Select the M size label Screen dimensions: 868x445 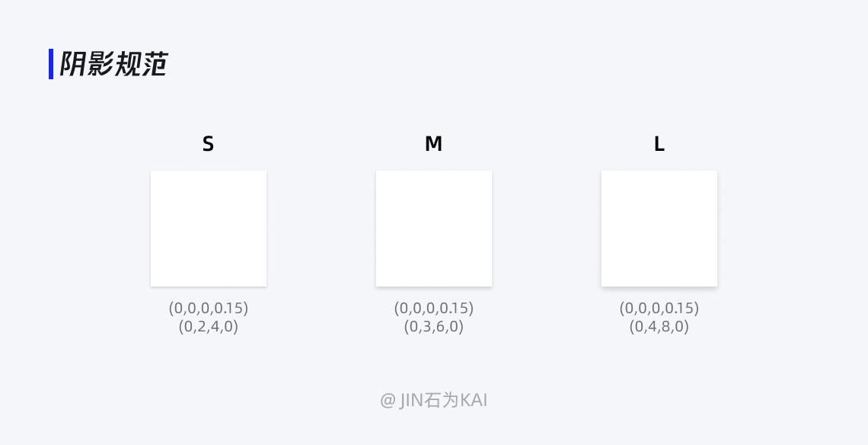433,144
